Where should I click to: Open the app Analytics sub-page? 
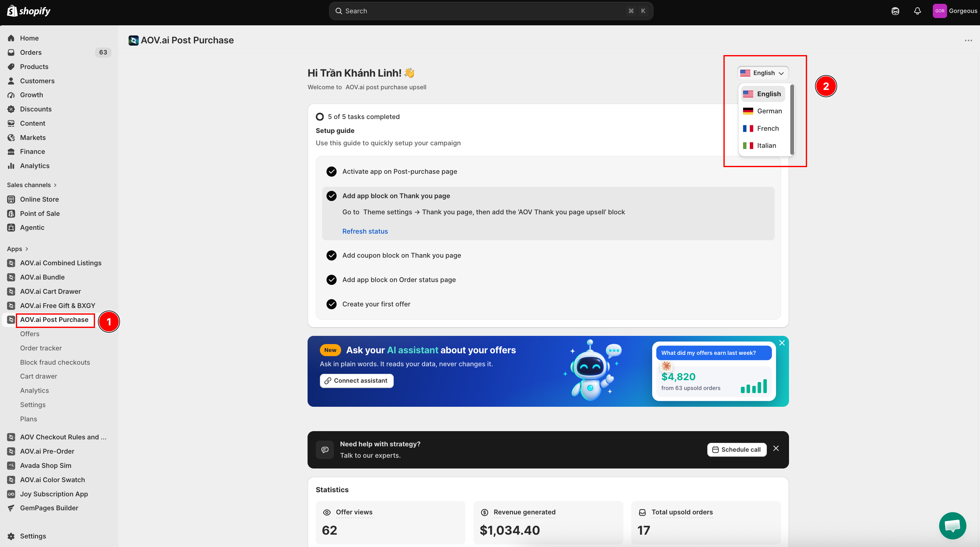pyautogui.click(x=34, y=390)
